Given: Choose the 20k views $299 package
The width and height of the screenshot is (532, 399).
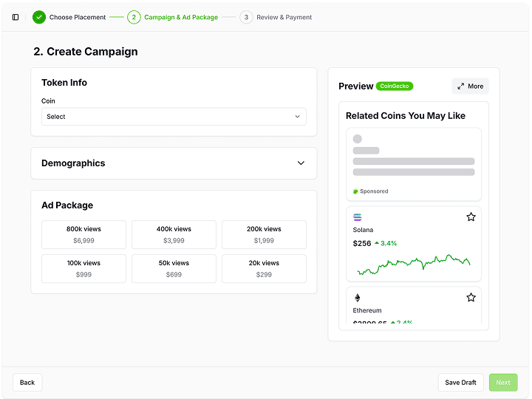Looking at the screenshot, I should (264, 269).
